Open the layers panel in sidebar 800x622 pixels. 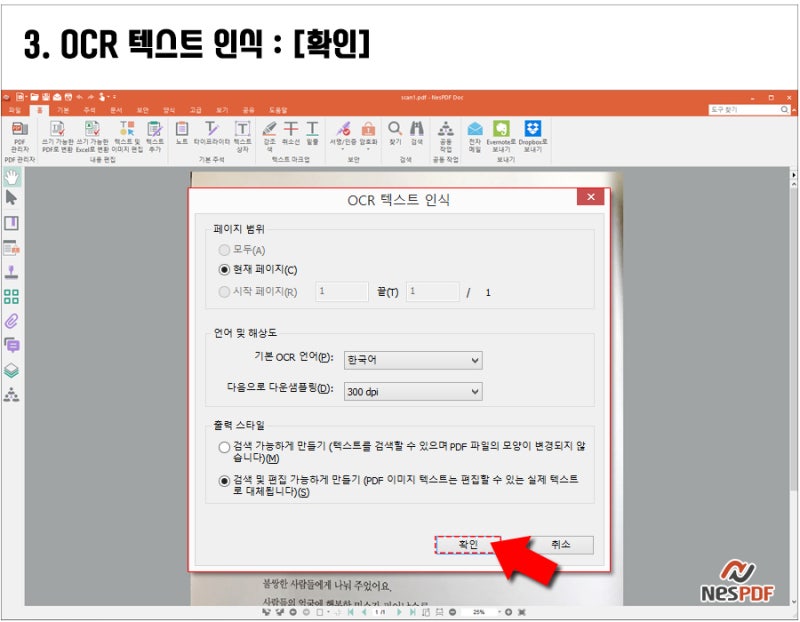coord(11,370)
